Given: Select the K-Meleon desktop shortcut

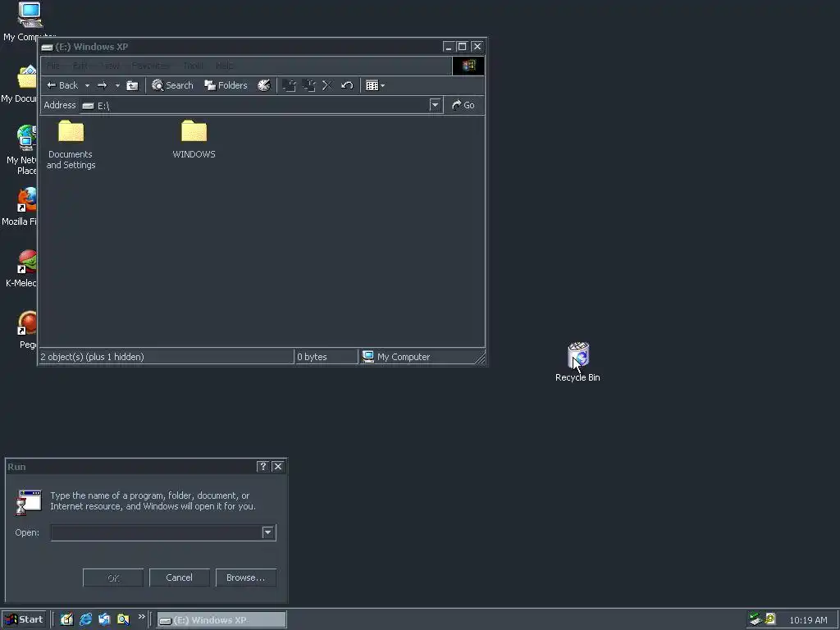Looking at the screenshot, I should tap(22, 268).
